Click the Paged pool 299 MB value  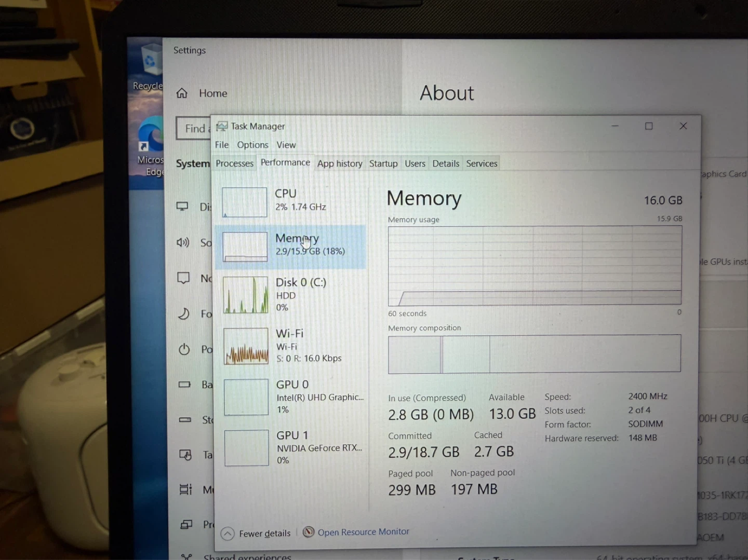(412, 489)
